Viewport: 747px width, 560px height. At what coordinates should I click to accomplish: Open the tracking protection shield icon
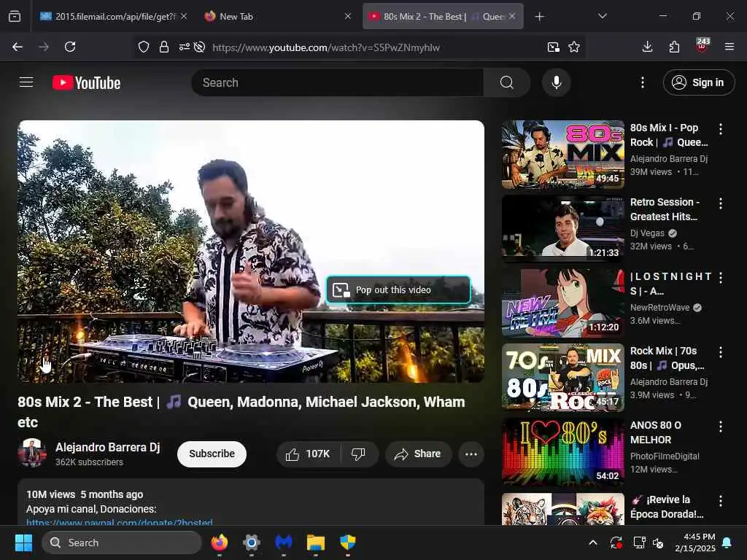point(144,47)
